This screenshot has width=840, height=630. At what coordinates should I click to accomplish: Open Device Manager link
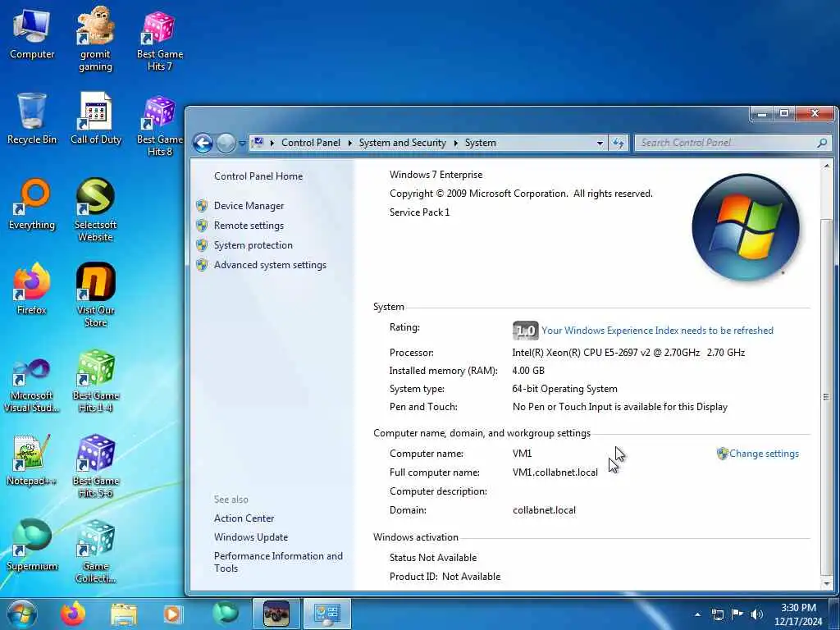click(249, 206)
